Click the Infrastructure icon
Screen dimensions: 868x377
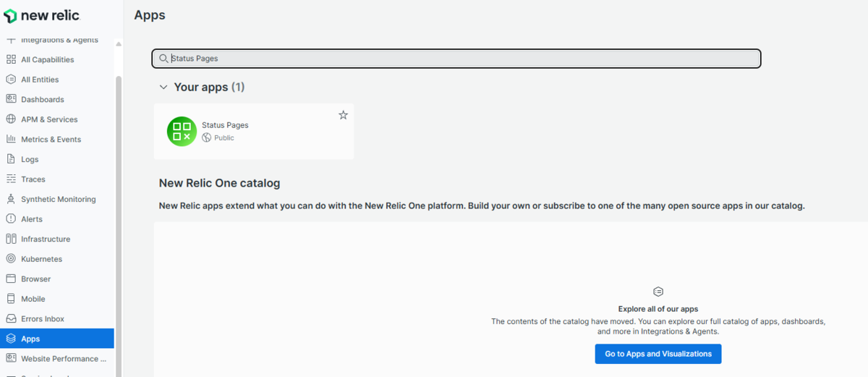(11, 239)
